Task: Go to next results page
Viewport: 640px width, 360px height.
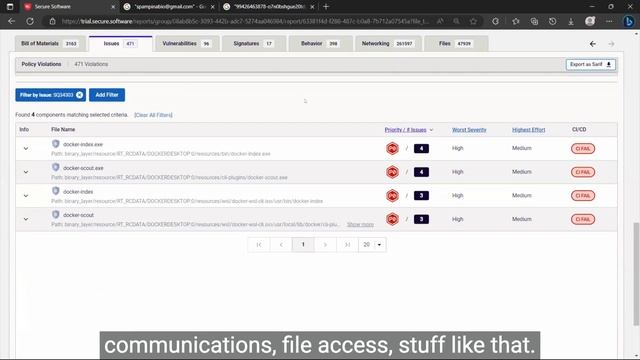Action: [325, 244]
